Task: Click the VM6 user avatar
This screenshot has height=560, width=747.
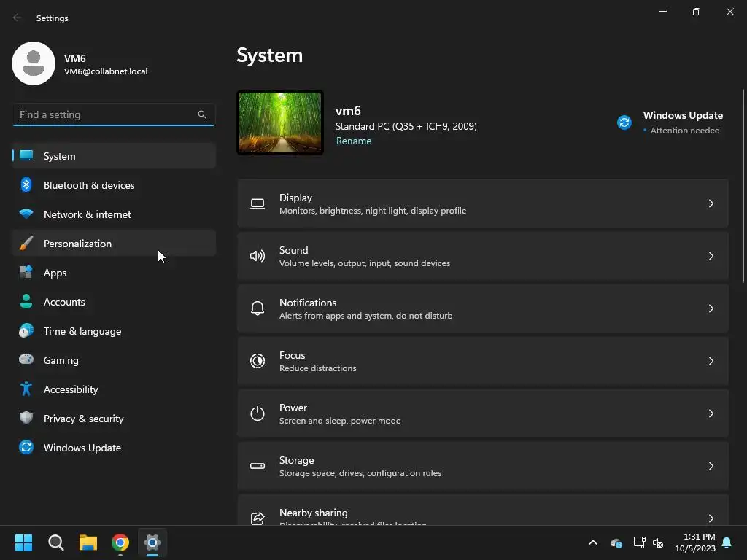Action: click(x=34, y=63)
